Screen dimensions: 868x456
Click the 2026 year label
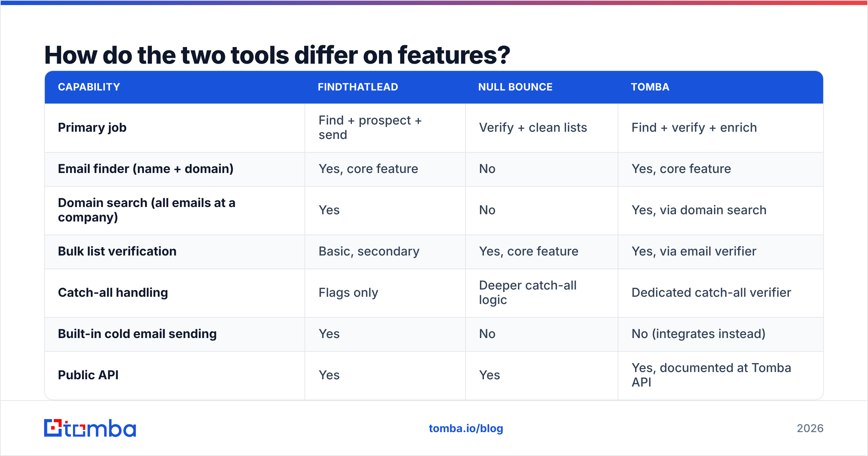click(810, 428)
